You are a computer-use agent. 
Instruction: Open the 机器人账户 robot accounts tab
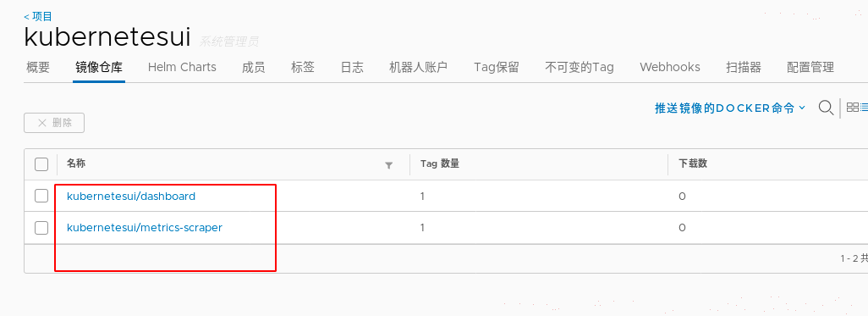pos(418,68)
